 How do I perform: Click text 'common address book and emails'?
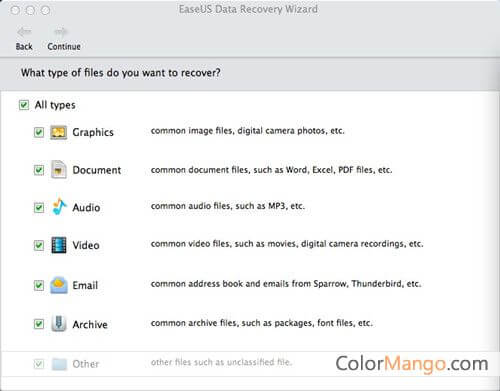point(220,284)
